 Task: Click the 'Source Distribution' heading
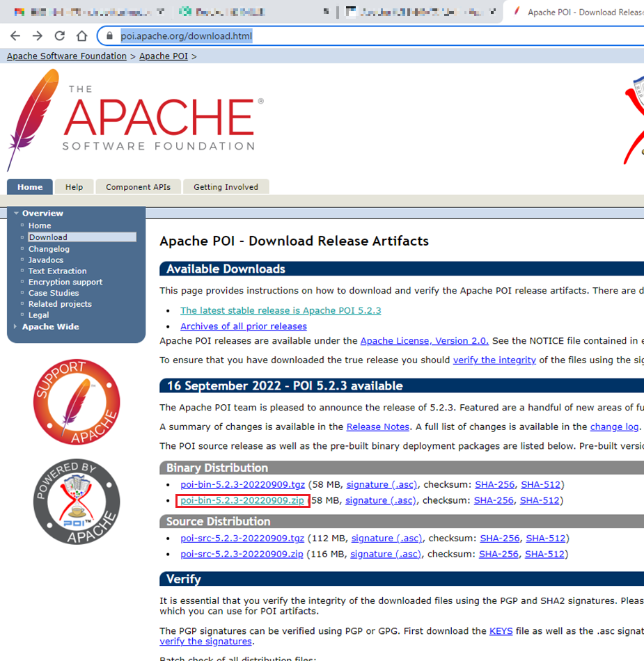(218, 521)
